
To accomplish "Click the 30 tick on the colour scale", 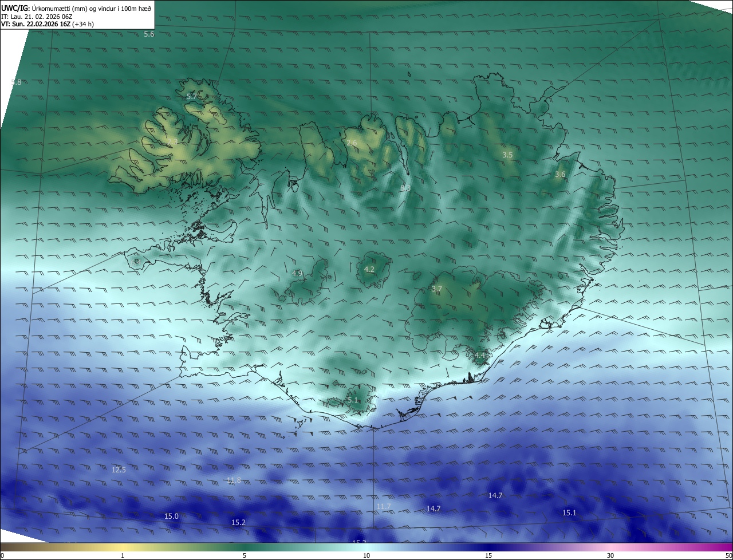I will [x=610, y=555].
